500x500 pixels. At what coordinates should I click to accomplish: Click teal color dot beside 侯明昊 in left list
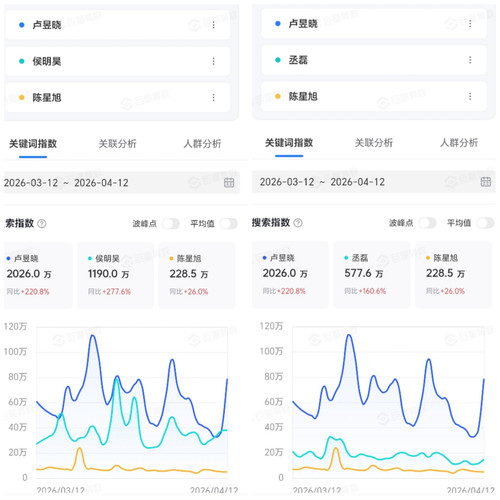click(22, 61)
